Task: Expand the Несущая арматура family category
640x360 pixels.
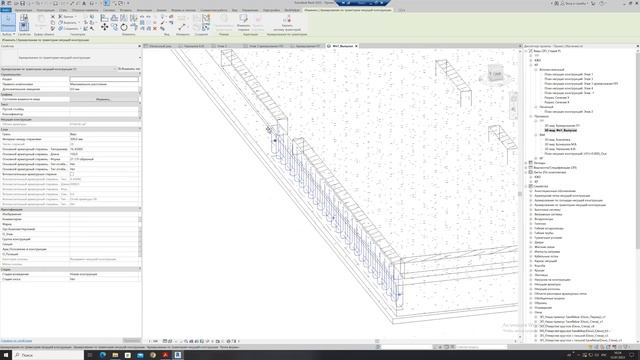Action: (531, 284)
